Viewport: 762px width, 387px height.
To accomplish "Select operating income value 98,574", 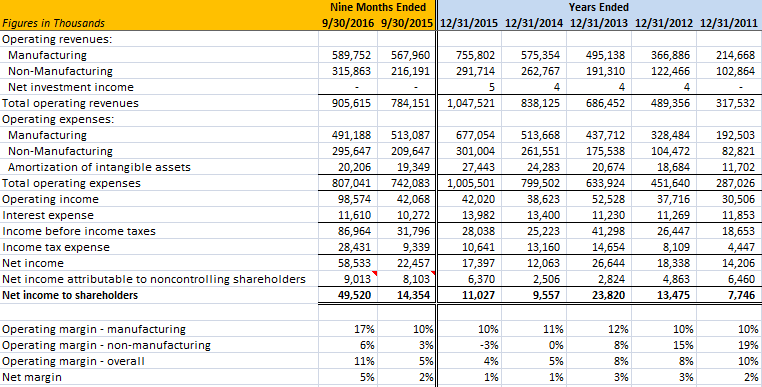I will point(355,199).
